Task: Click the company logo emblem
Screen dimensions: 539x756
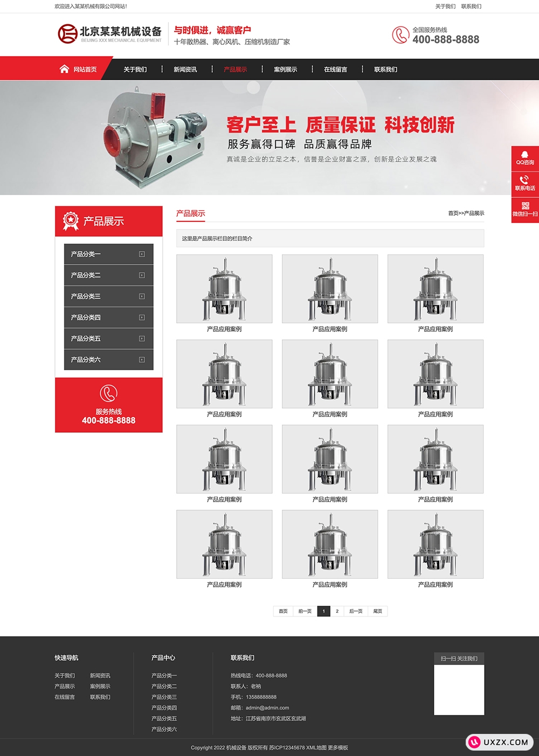Action: pyautogui.click(x=67, y=34)
